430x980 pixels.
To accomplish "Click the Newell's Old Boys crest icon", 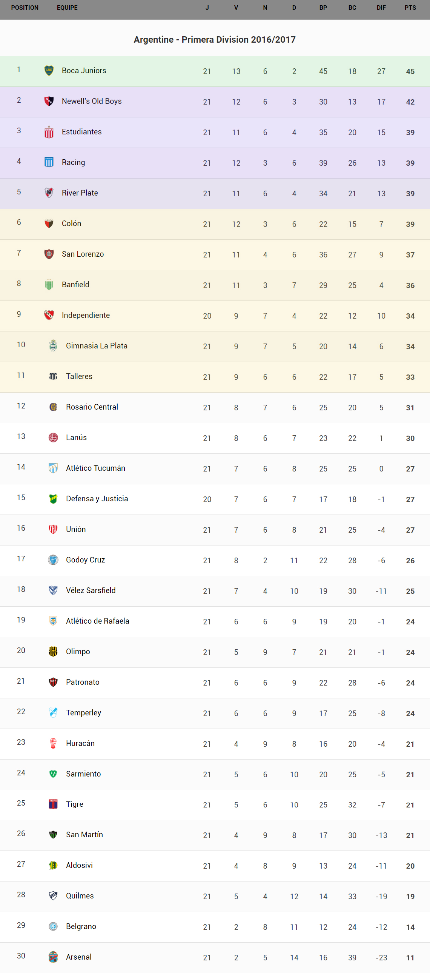I will pos(49,101).
